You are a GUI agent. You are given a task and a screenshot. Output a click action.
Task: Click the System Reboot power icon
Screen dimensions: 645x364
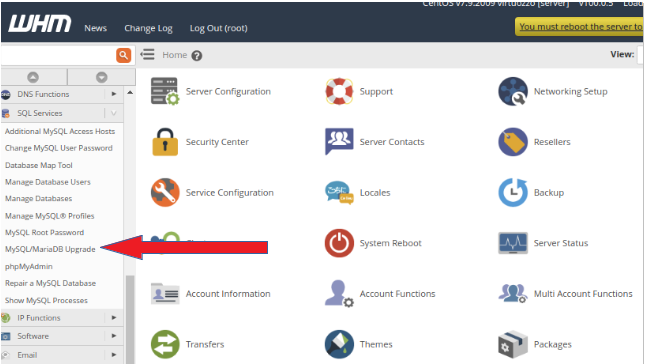point(339,243)
